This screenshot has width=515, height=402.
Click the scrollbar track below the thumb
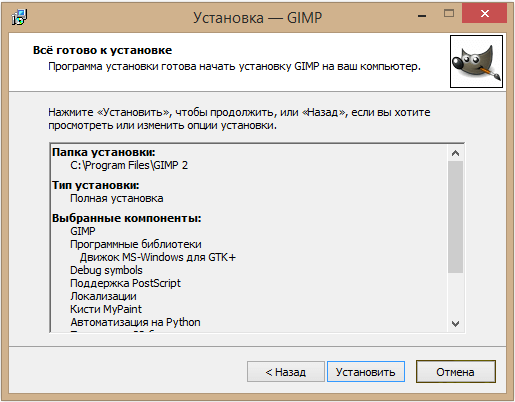pyautogui.click(x=455, y=294)
